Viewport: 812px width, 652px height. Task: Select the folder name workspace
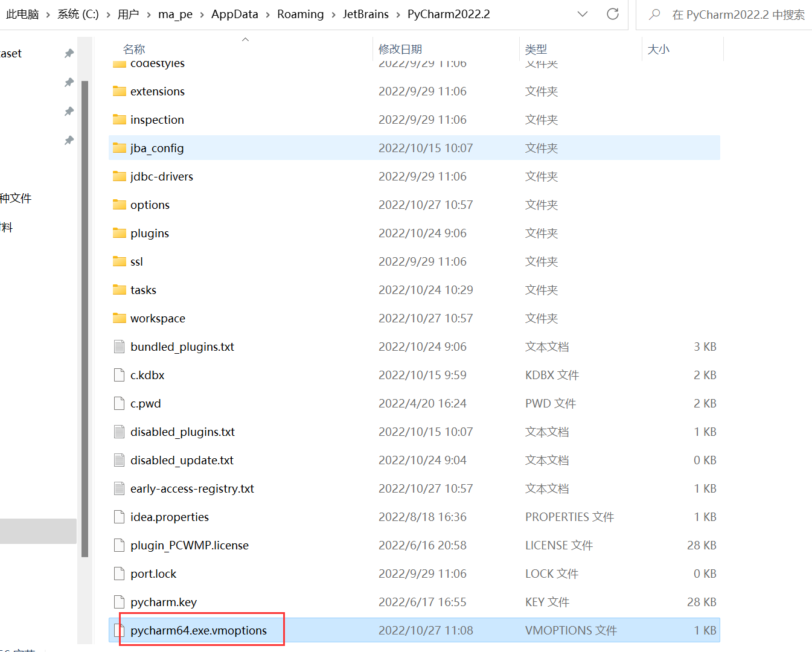(158, 318)
